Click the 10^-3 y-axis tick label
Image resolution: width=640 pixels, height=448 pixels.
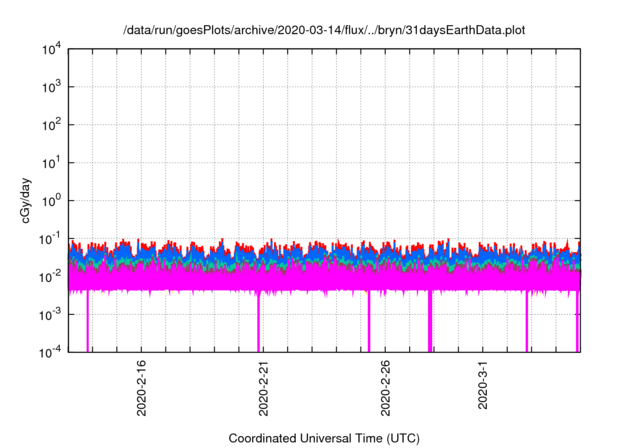click(47, 314)
